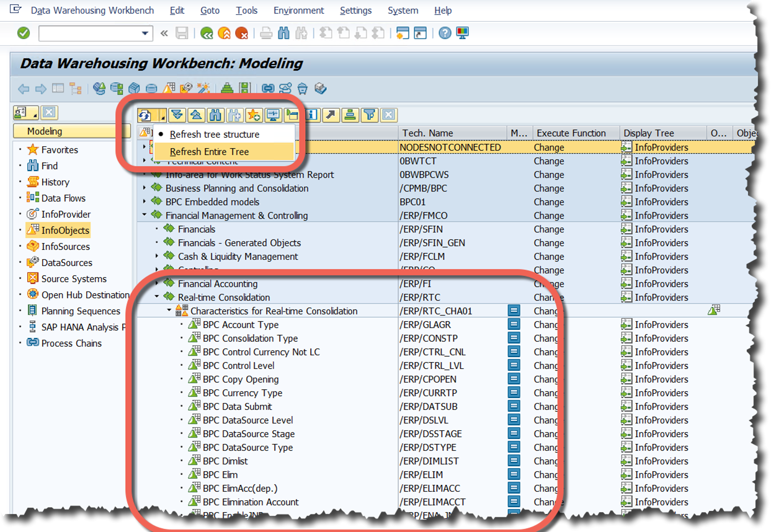
Task: Open Process Chains in the left panel
Action: coord(71,344)
